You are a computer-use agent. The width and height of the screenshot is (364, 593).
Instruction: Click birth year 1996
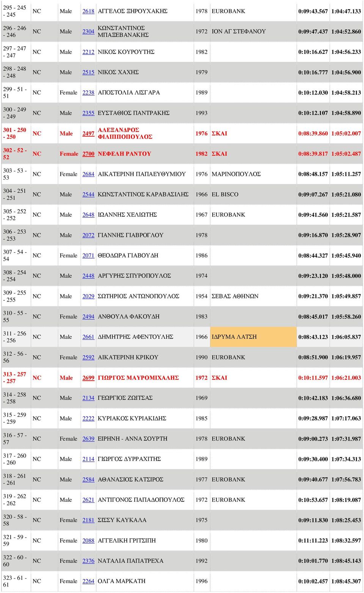point(202,581)
